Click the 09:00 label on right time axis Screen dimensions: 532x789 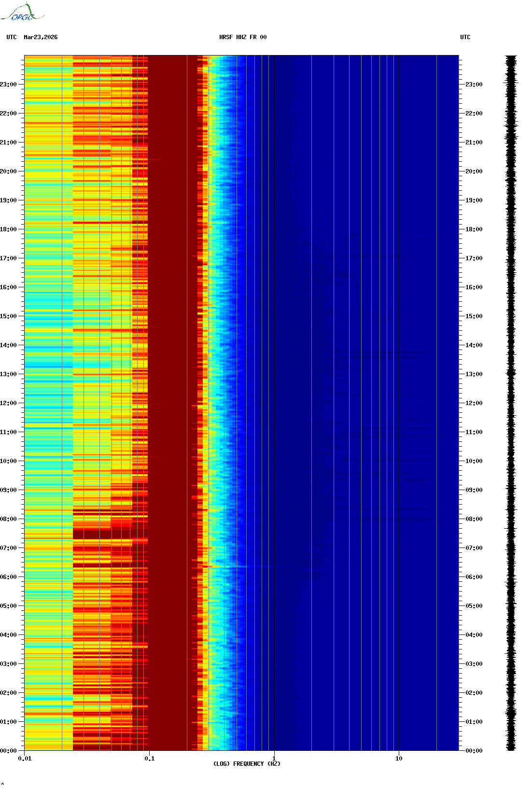[474, 490]
